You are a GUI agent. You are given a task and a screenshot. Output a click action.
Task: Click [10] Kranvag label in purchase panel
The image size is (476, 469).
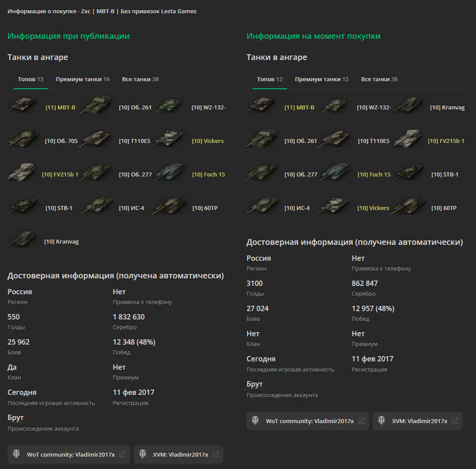[x=447, y=107]
